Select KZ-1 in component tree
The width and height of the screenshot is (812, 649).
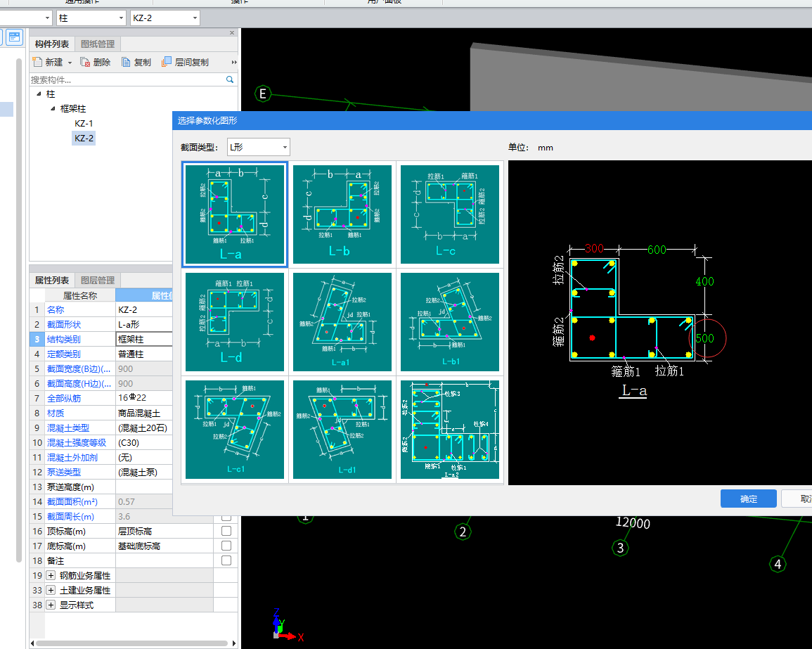(84, 123)
